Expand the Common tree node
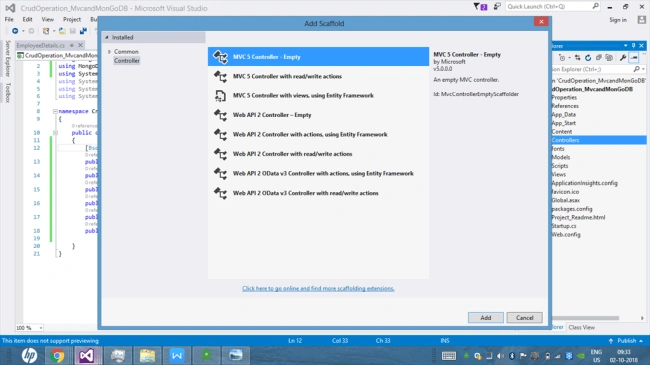The width and height of the screenshot is (650, 365). [109, 52]
